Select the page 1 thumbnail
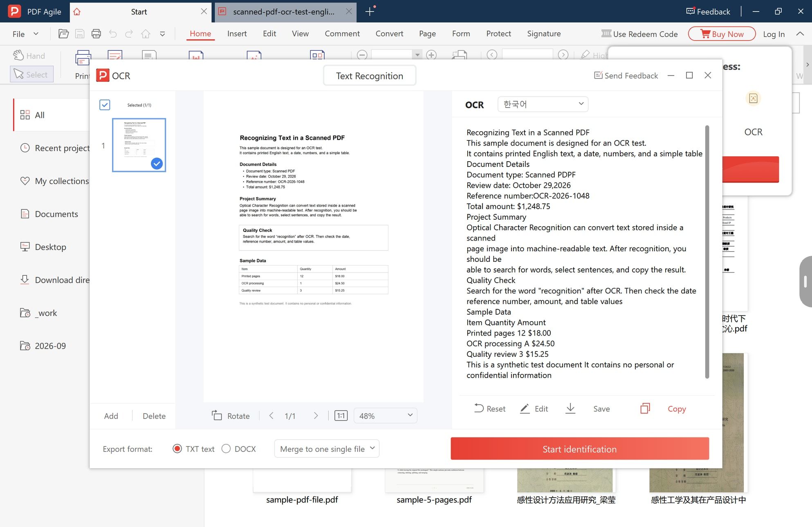 [x=139, y=145]
